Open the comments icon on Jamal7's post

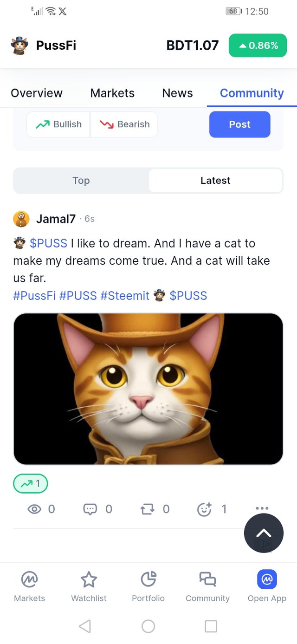pyautogui.click(x=90, y=509)
